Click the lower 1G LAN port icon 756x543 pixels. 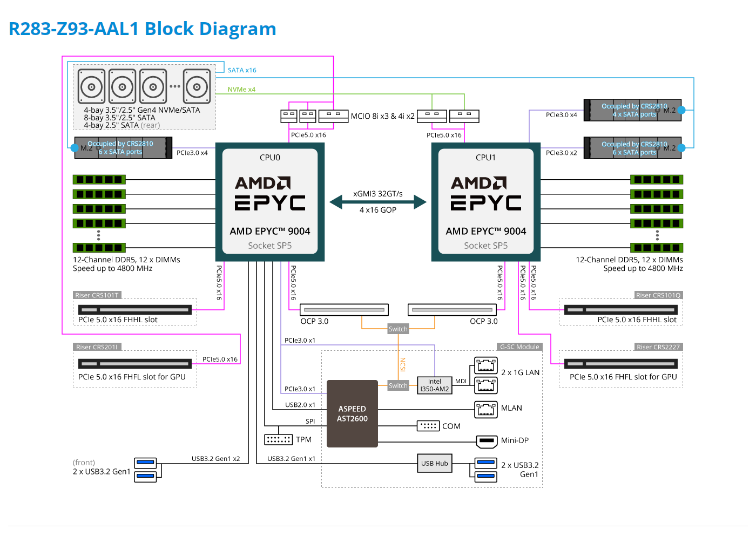click(486, 385)
